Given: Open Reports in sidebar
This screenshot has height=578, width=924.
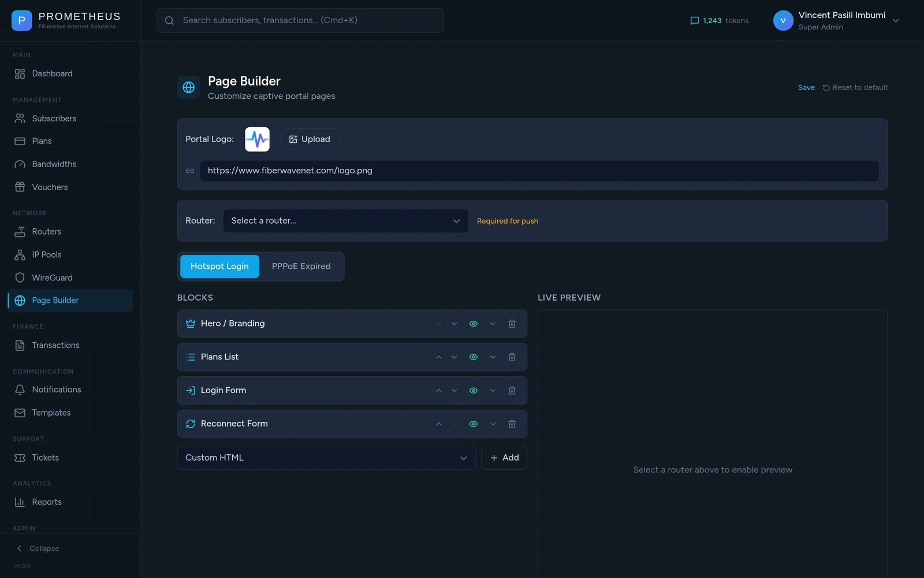Looking at the screenshot, I should pos(70,502).
